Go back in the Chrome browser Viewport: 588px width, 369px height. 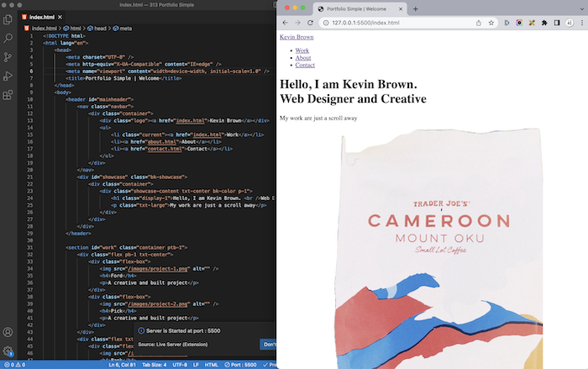pos(285,23)
